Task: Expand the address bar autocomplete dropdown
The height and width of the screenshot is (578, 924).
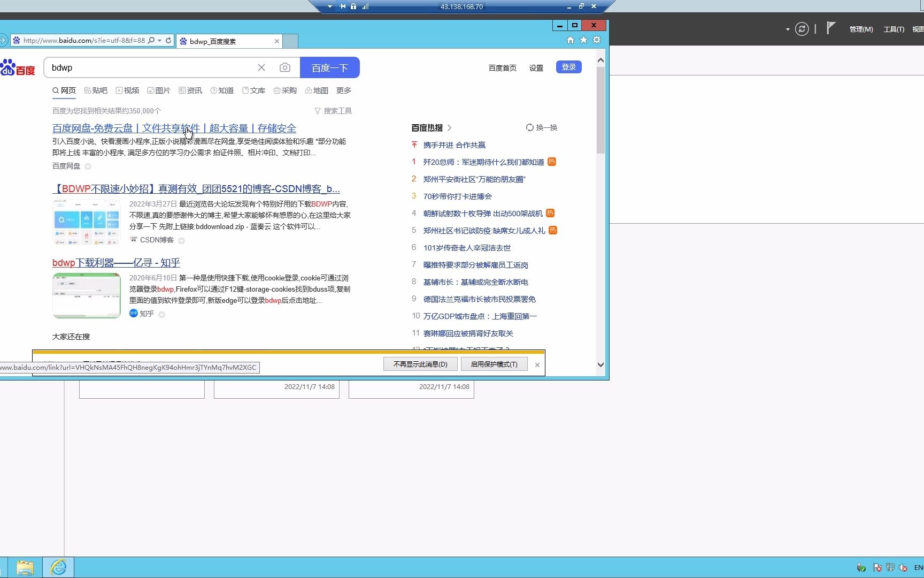Action: (x=159, y=40)
